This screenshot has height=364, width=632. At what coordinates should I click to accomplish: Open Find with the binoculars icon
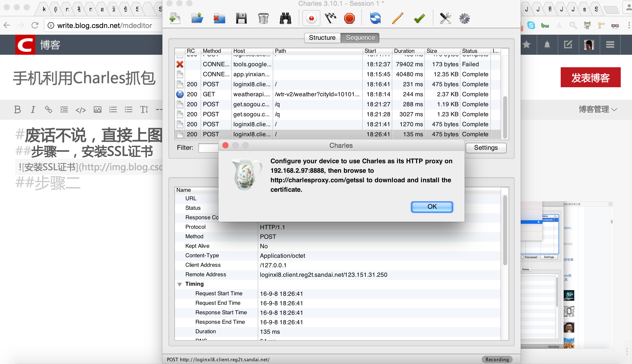(x=285, y=18)
